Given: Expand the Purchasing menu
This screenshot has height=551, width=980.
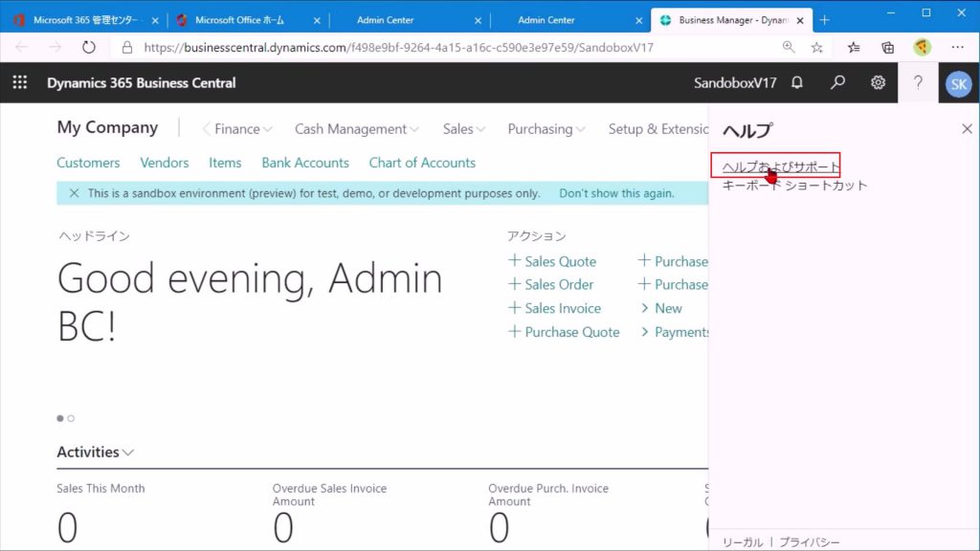Looking at the screenshot, I should point(546,129).
